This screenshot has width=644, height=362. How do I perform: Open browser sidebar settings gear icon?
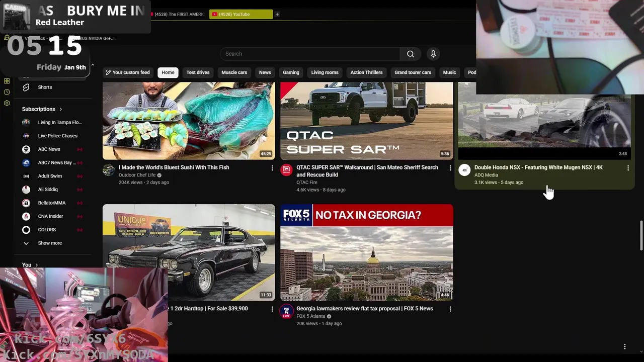7,103
